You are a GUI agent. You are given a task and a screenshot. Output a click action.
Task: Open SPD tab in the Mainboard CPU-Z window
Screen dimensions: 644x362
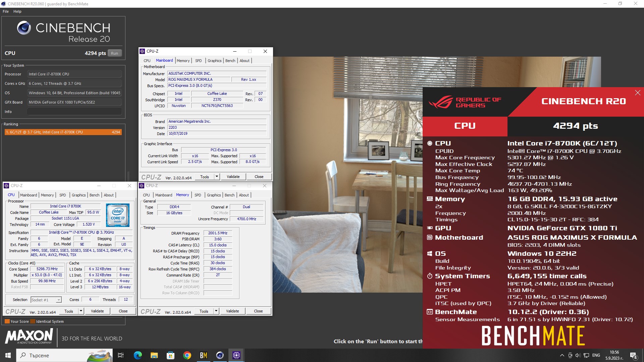click(199, 61)
